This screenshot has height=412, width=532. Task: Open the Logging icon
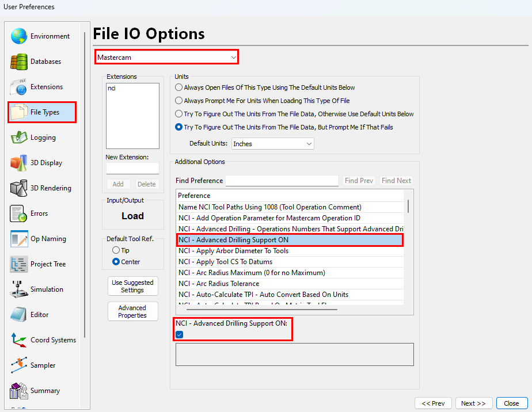coord(18,138)
